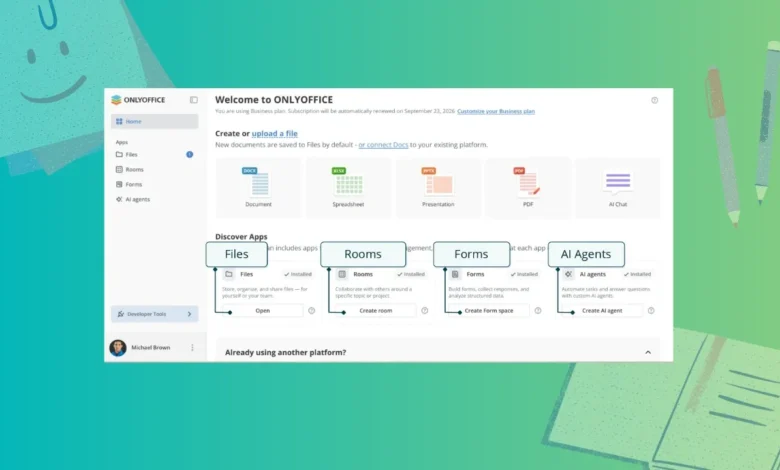Click the blue notification badge next to Files
The height and width of the screenshot is (470, 780).
point(190,155)
